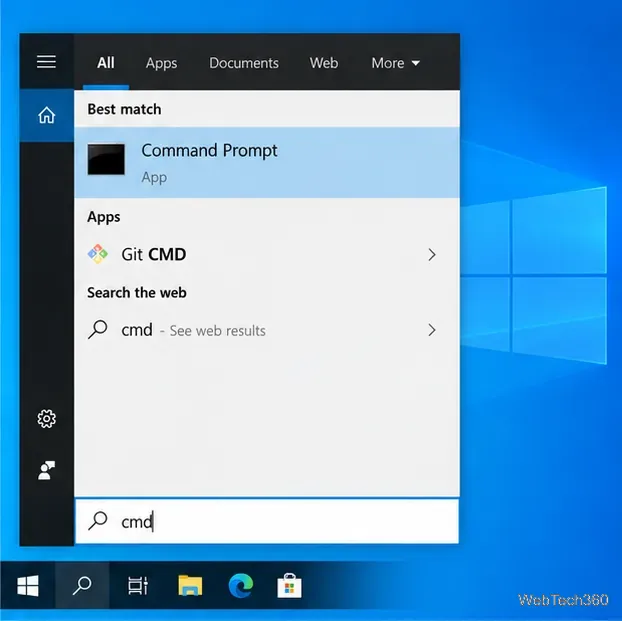Click the Command Prompt black app icon
The image size is (622, 621).
coord(106,159)
